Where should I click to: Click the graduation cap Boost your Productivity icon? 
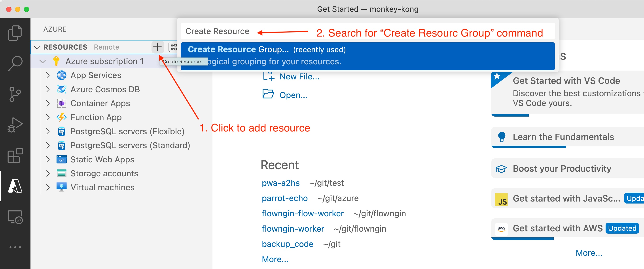pos(501,169)
